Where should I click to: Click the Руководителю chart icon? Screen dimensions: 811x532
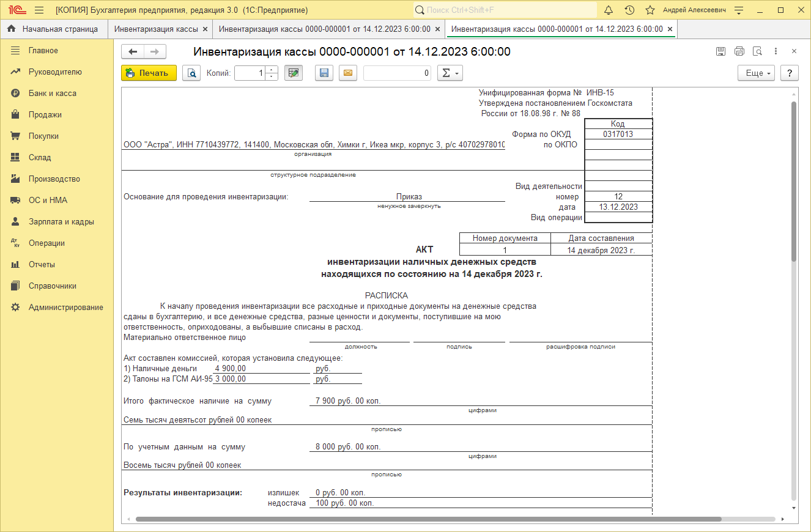coord(16,72)
